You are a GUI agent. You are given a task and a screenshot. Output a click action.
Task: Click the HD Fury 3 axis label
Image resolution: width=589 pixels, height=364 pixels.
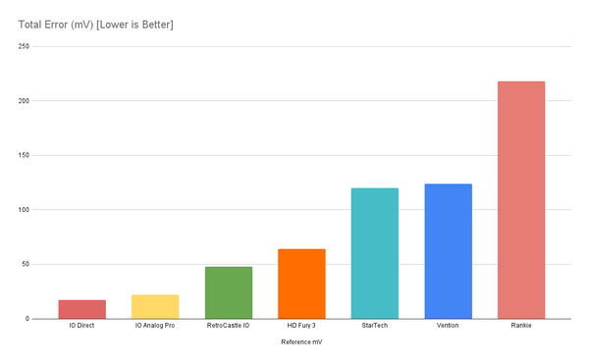point(301,326)
